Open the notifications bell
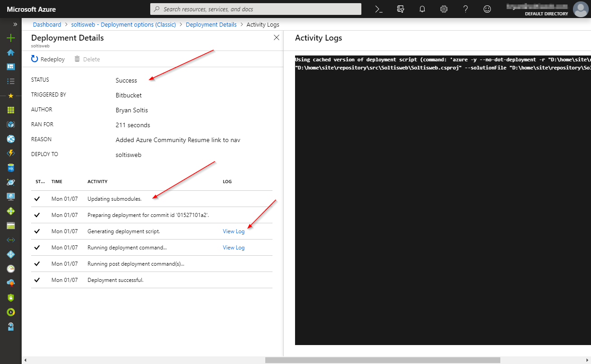The width and height of the screenshot is (591, 364). point(422,9)
